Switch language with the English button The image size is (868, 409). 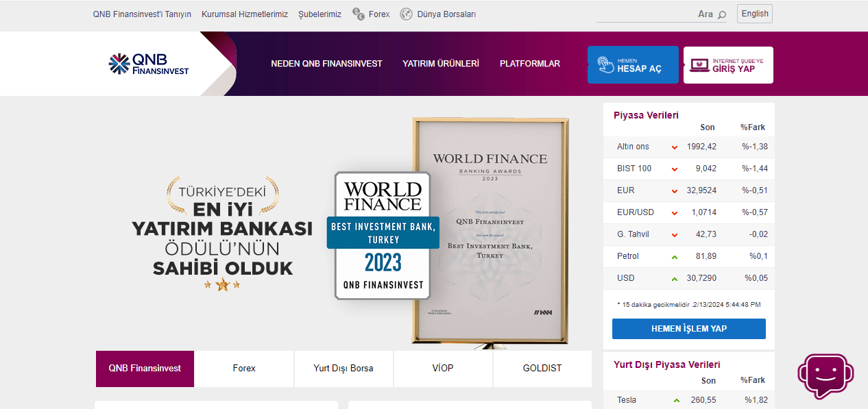[755, 14]
